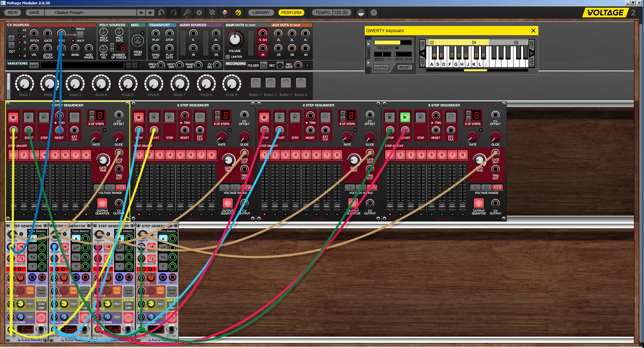Toggle the LIMITER checkbox under Volume
This screenshot has width=644, height=348.
228,57
